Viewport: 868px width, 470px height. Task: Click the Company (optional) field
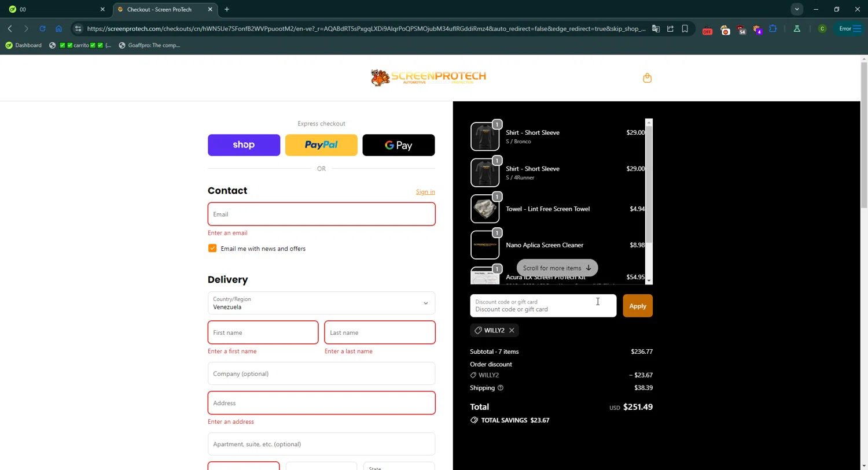pyautogui.click(x=321, y=373)
